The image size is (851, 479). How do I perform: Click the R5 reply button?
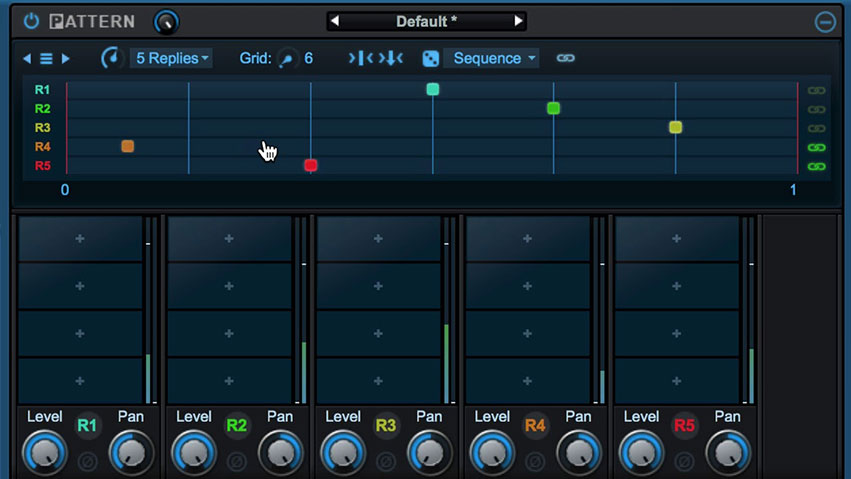coord(684,426)
